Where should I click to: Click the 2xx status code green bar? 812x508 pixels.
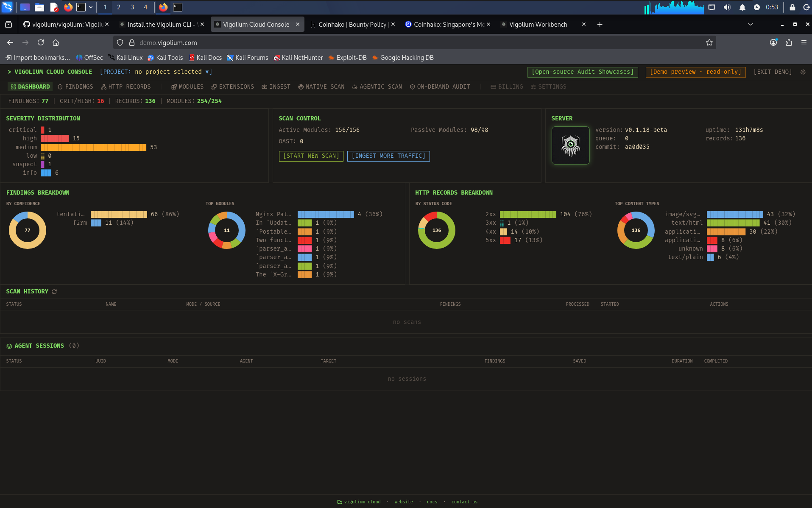point(528,214)
